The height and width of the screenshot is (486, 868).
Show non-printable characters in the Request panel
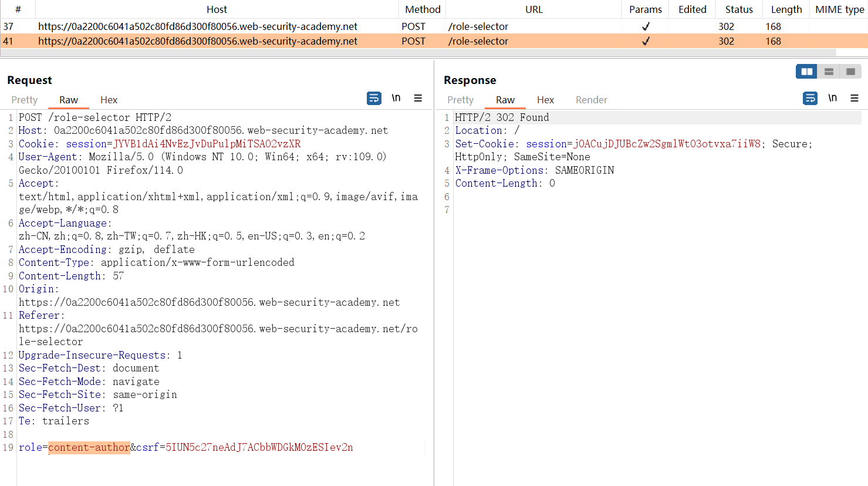pos(396,98)
